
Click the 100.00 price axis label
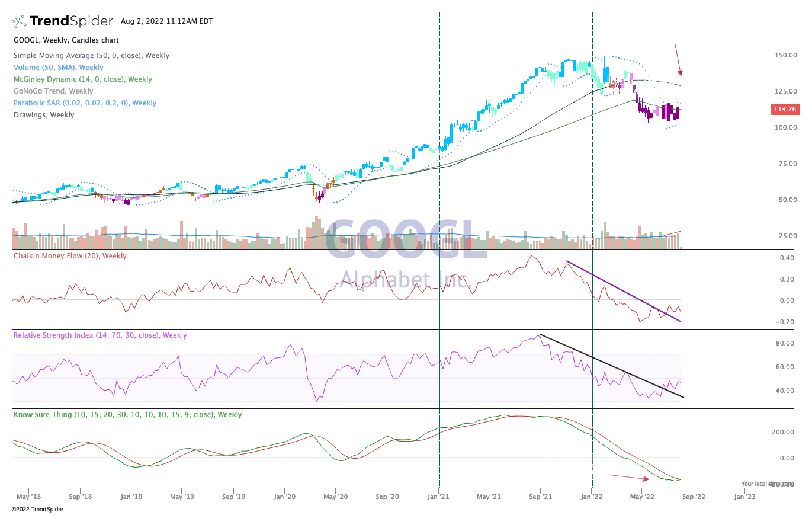pos(785,128)
